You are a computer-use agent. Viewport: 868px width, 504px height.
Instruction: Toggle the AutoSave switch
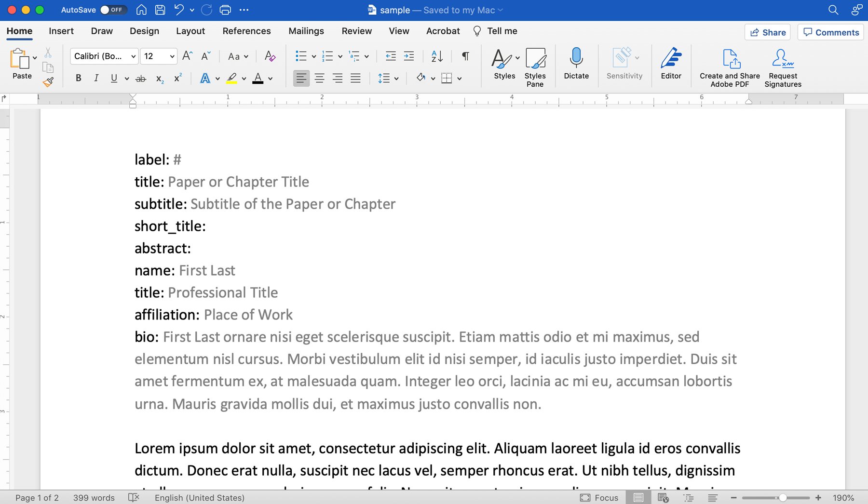113,10
